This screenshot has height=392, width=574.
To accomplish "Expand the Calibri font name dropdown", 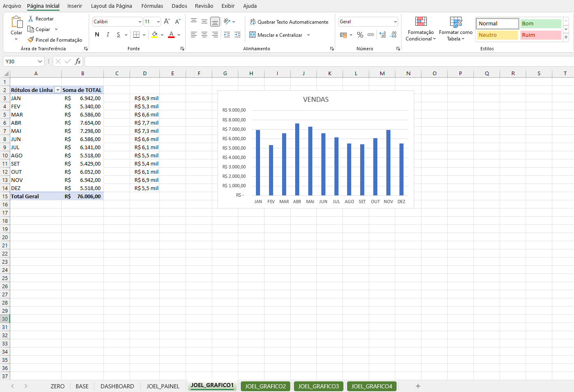I will click(140, 22).
